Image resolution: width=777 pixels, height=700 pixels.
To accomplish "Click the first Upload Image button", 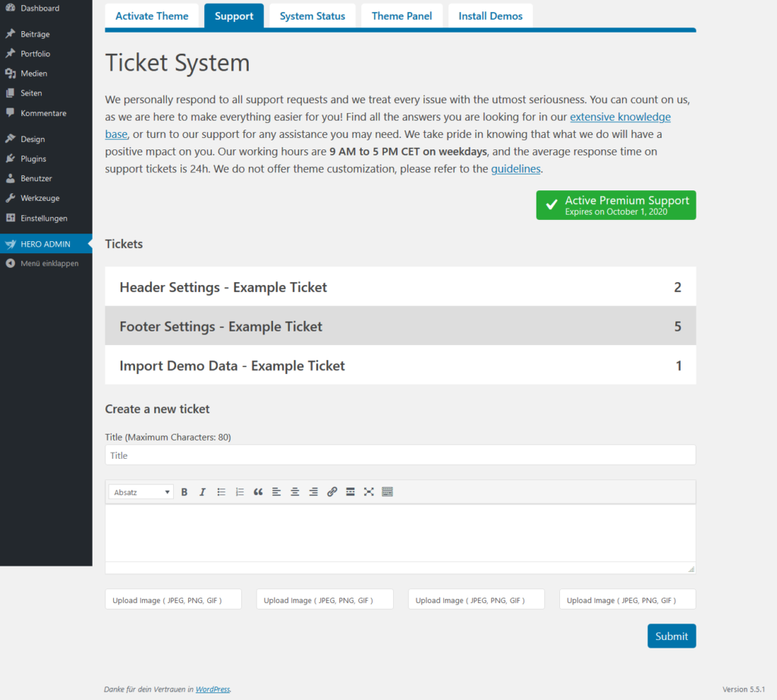I will tap(174, 599).
